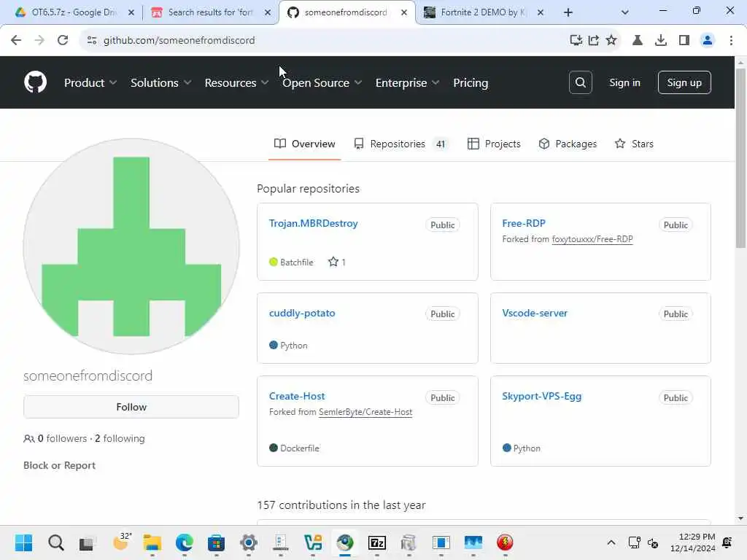Open the Vscode-server repository
Screen dimensions: 747x560
pyautogui.click(x=535, y=313)
